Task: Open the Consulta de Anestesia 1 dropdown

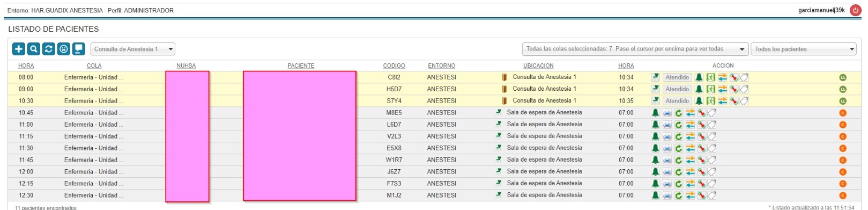Action: (133, 49)
